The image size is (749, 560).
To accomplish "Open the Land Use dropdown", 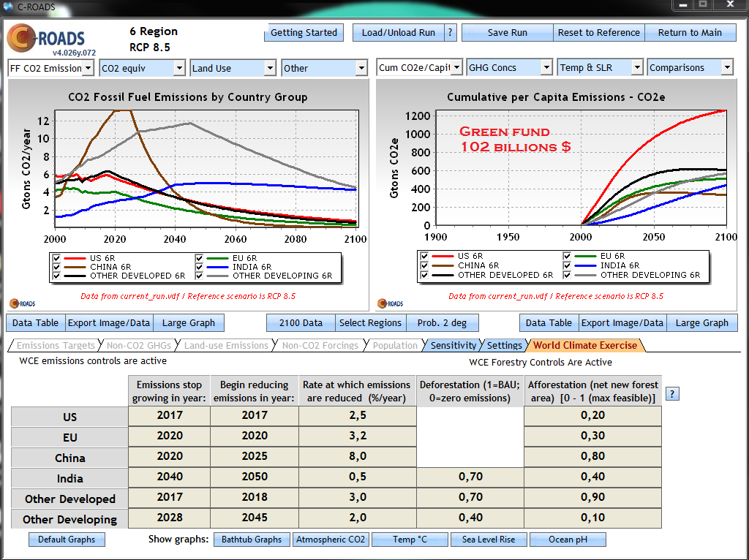I will (x=233, y=68).
